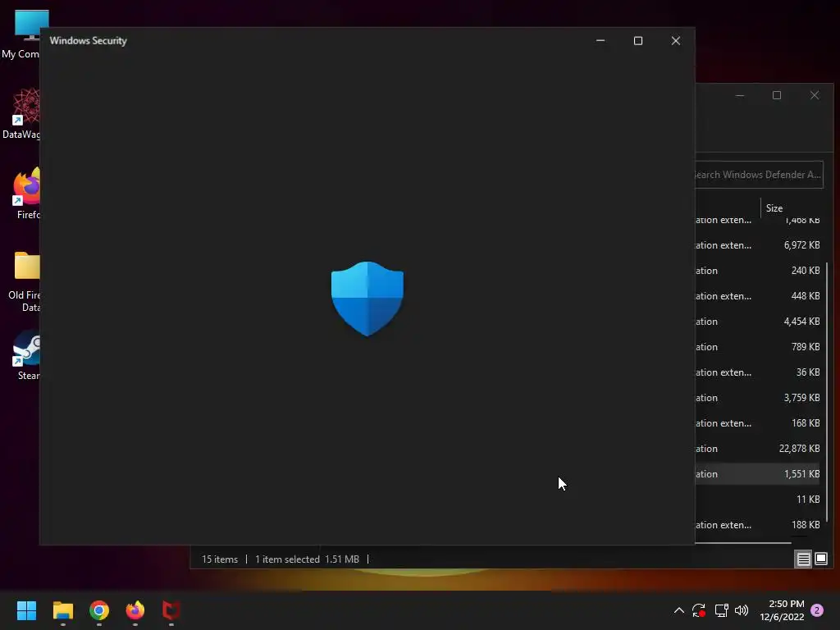Open Firefox from the taskbar
This screenshot has width=840, height=630.
click(x=135, y=610)
